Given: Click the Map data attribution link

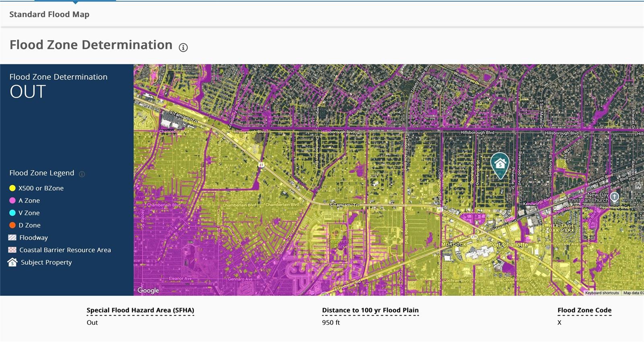Looking at the screenshot, I should (632, 293).
